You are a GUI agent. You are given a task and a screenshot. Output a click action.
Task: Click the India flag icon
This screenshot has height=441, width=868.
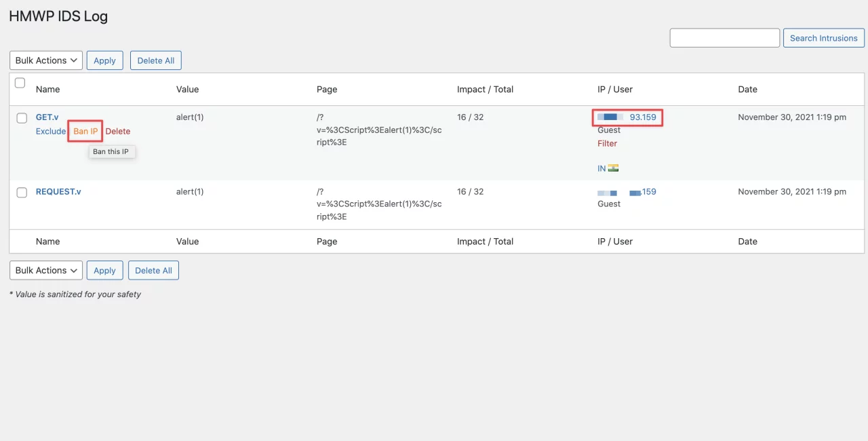coord(614,168)
